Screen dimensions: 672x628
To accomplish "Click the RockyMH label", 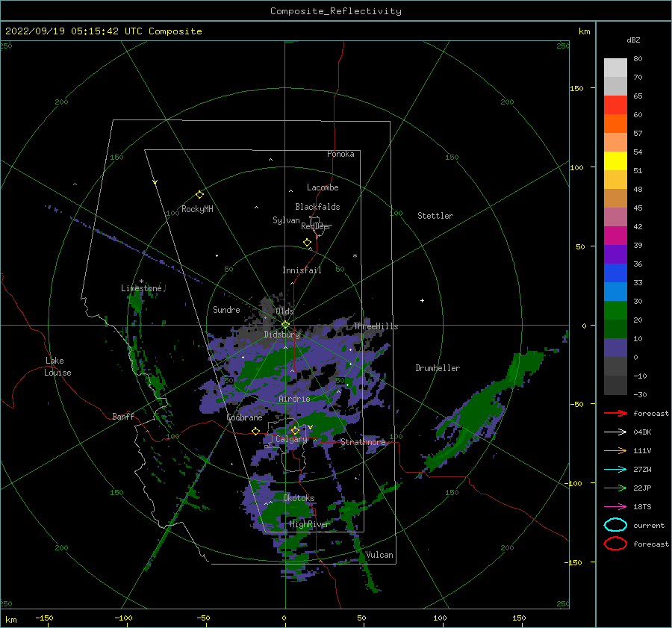I will coord(197,209).
